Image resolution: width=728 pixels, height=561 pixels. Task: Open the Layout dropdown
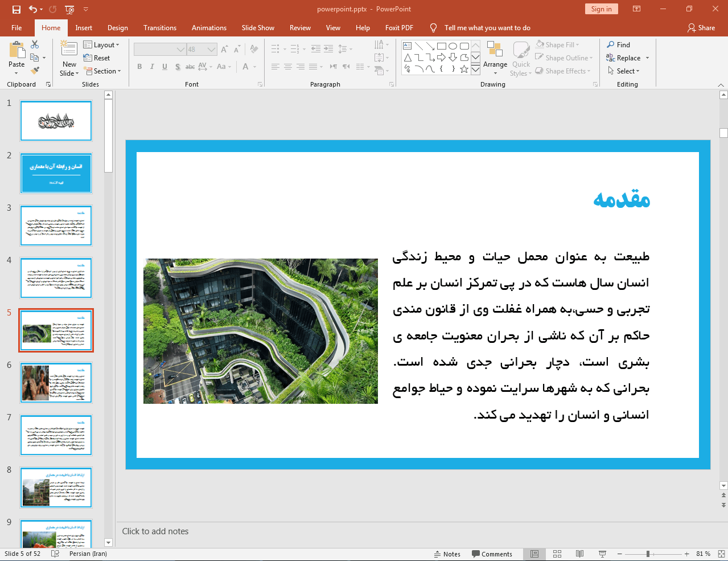point(101,45)
